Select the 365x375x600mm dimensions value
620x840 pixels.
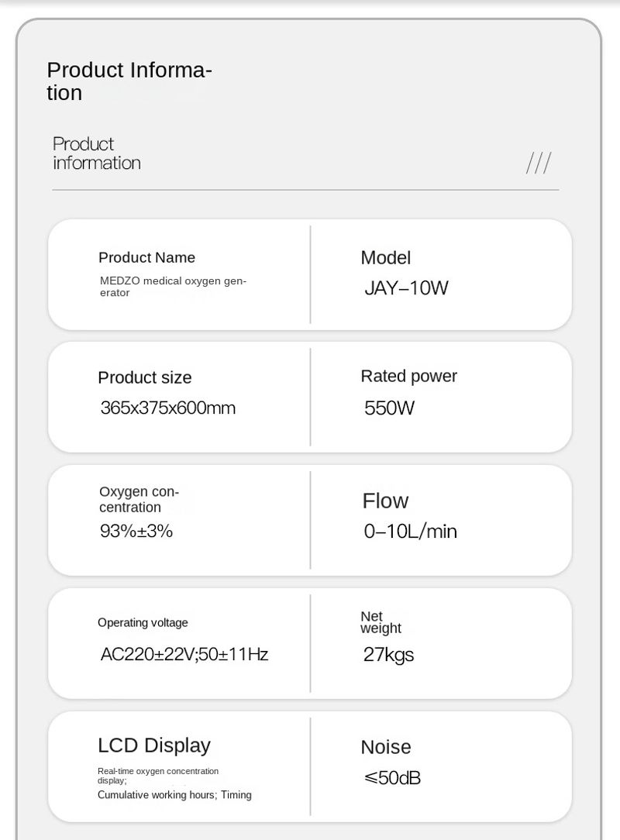[167, 408]
